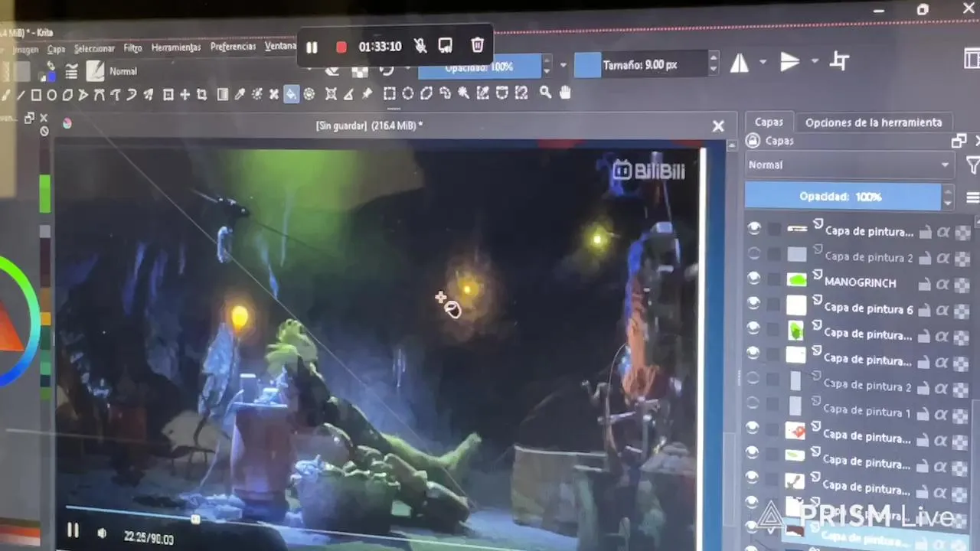This screenshot has width=980, height=551.
Task: Toggle microphone mute in recording overlay
Action: pyautogui.click(x=420, y=47)
